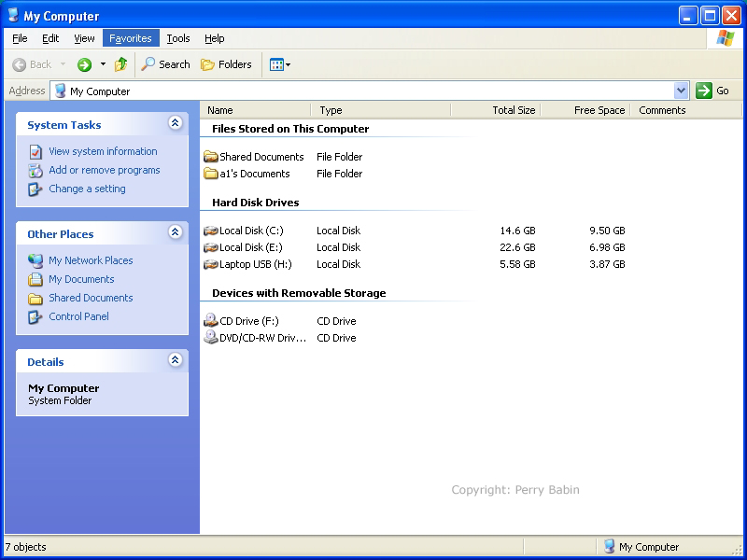Open the My Documents link
This screenshot has height=560, width=747.
[81, 279]
